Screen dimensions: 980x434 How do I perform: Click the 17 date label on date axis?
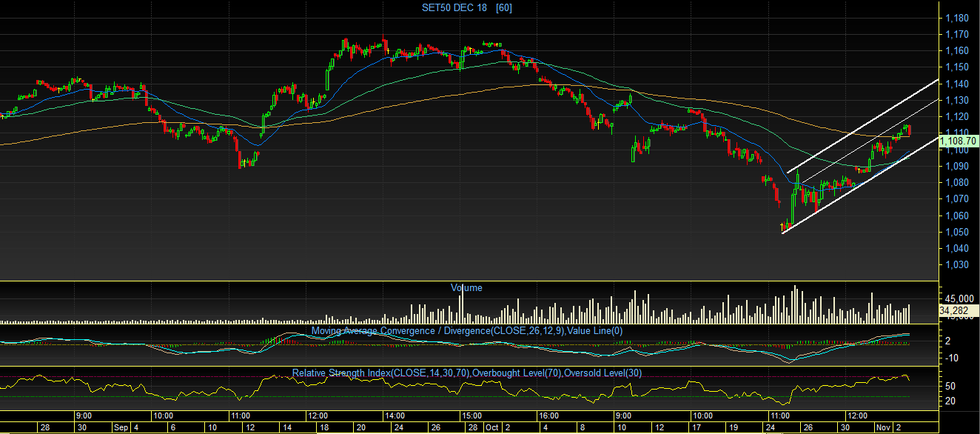click(x=697, y=427)
